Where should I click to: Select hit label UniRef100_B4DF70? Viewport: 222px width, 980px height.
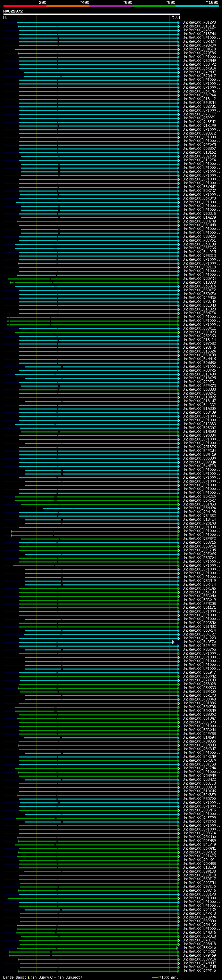[x=199, y=642]
